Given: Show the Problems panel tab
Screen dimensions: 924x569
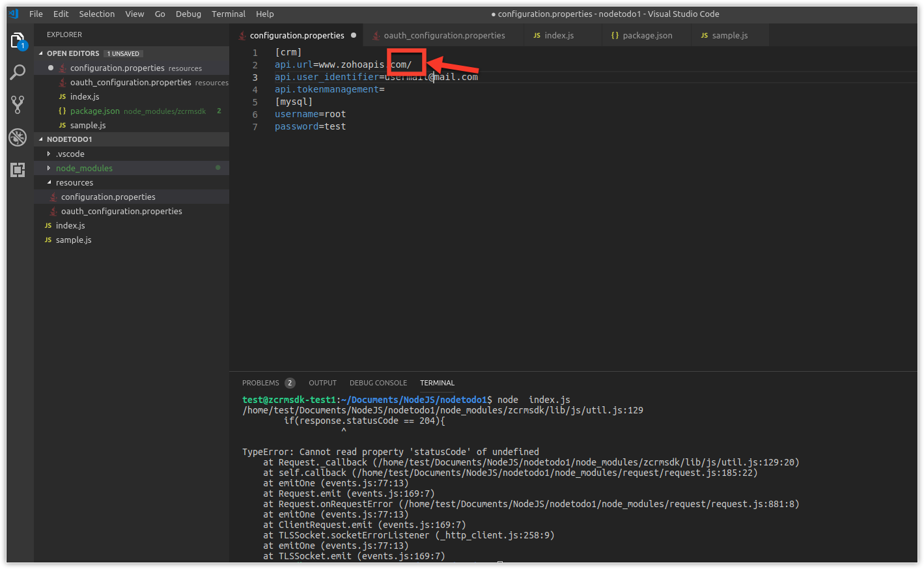Looking at the screenshot, I should pyautogui.click(x=260, y=383).
